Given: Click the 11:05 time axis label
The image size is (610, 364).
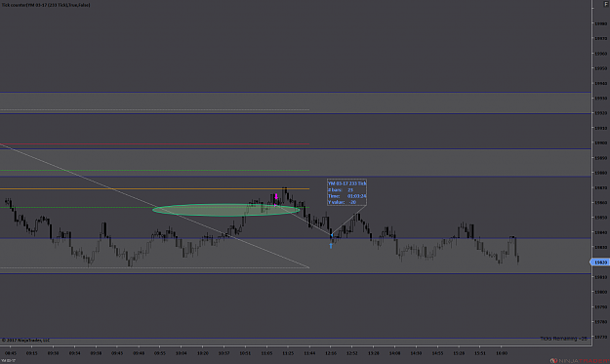Looking at the screenshot, I should tap(266, 353).
